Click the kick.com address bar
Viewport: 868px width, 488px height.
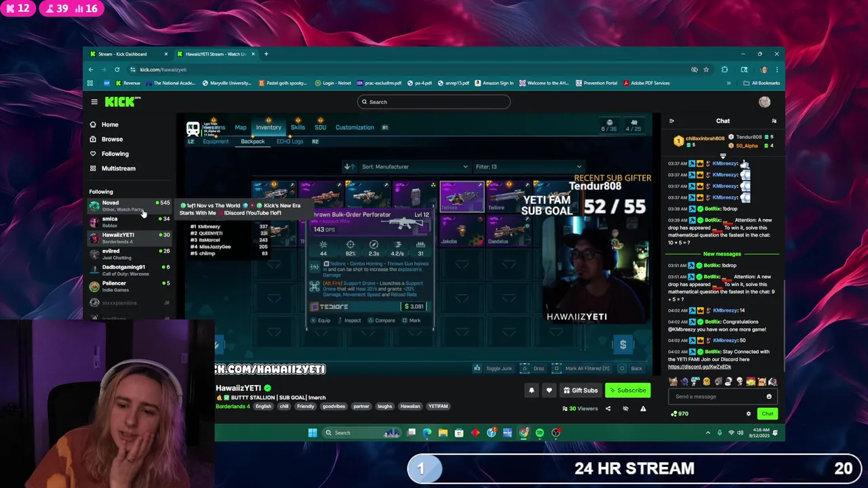pos(407,69)
